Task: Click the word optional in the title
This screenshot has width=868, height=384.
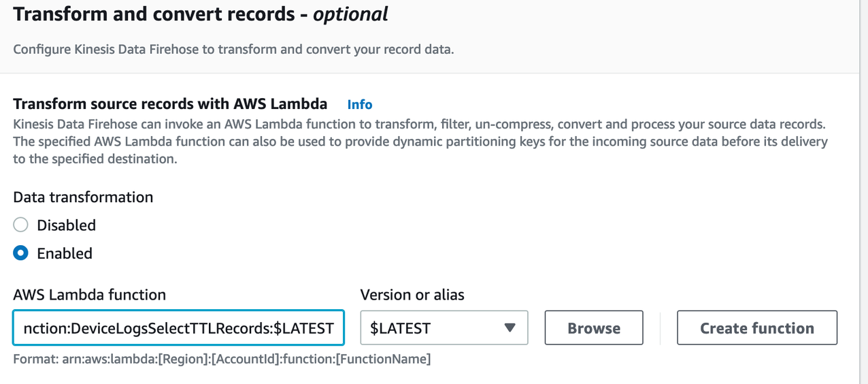Action: (350, 14)
